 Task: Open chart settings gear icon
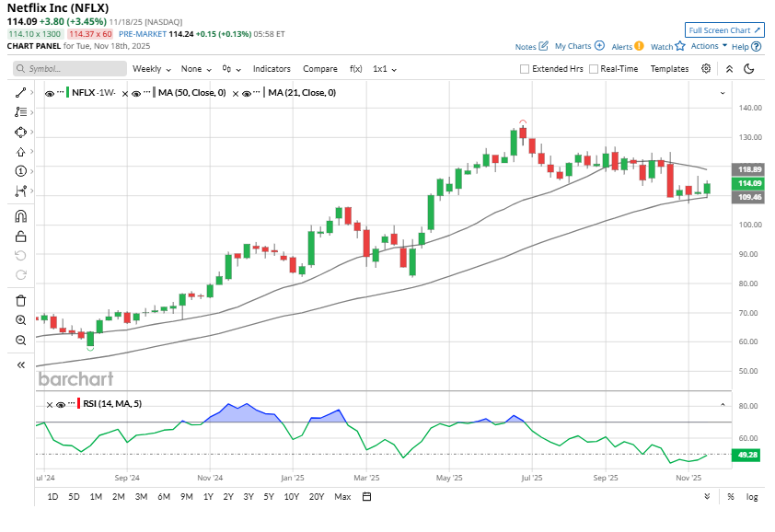[706, 69]
